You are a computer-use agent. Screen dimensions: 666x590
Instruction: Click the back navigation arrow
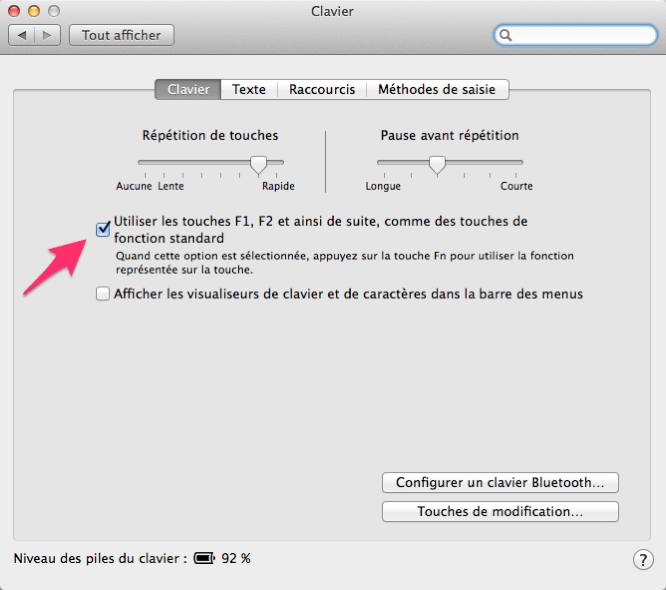tap(22, 35)
